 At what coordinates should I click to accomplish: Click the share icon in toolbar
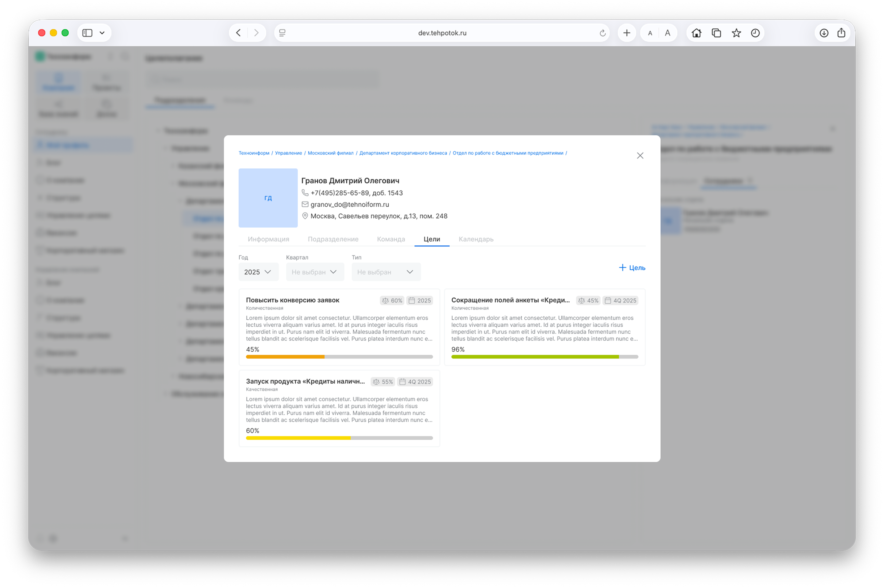point(841,33)
